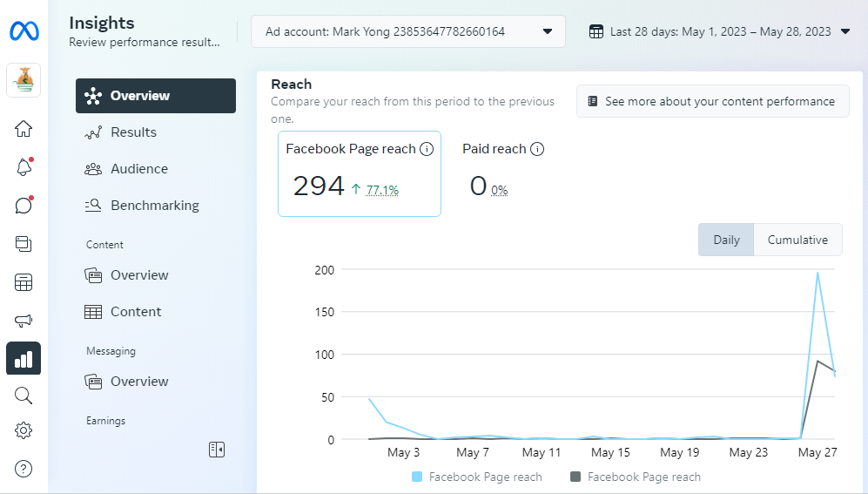Click the 294 reach value

pyautogui.click(x=319, y=186)
